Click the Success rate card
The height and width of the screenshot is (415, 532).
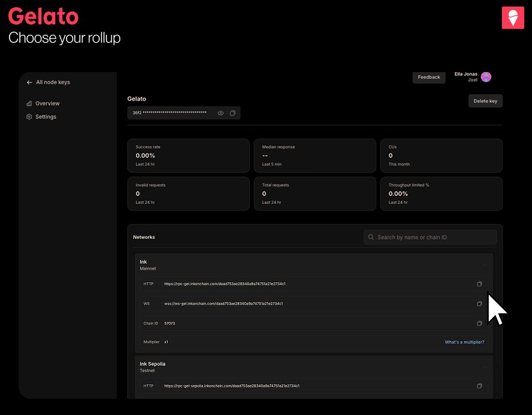188,156
